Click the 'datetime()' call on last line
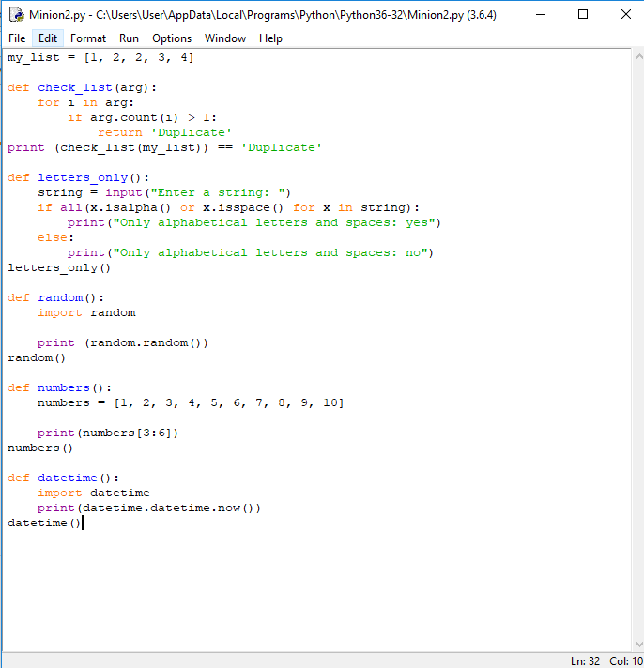The width and height of the screenshot is (644, 668). [44, 523]
